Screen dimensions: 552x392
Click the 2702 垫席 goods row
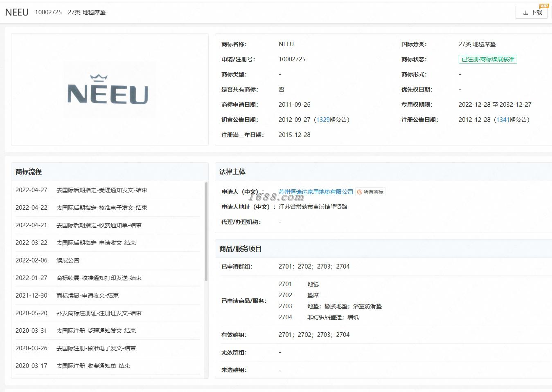pyautogui.click(x=299, y=295)
